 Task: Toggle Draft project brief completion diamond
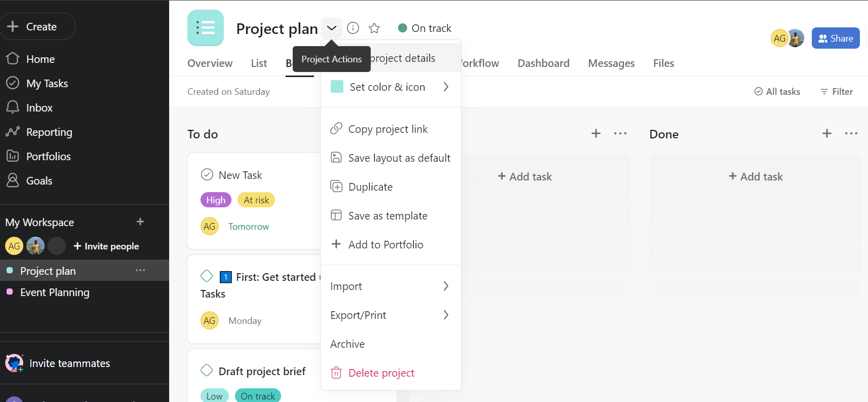[x=207, y=371]
